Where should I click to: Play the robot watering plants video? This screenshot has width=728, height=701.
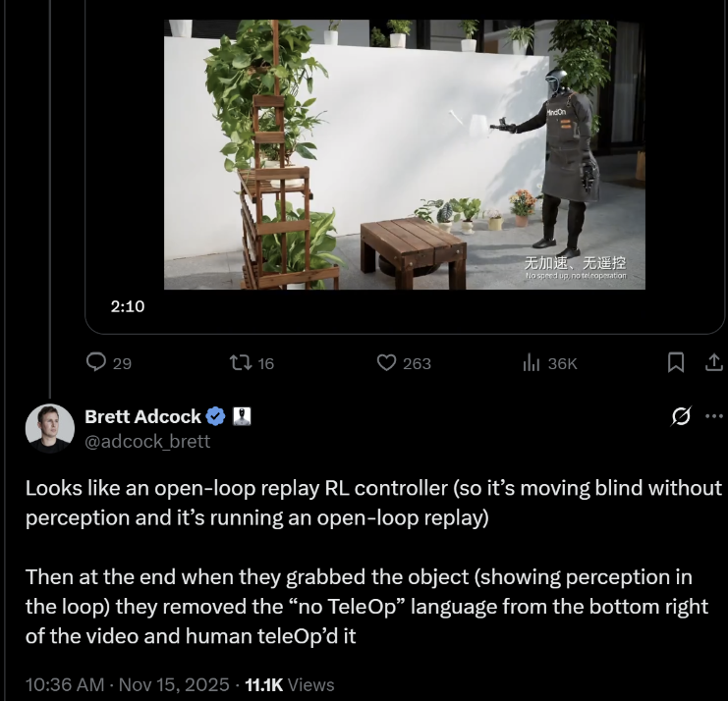tap(404, 155)
